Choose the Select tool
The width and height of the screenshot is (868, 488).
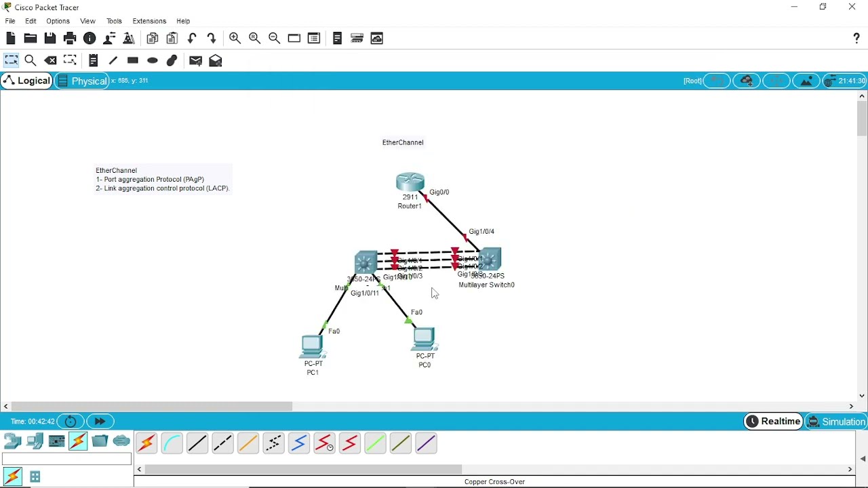(12, 60)
